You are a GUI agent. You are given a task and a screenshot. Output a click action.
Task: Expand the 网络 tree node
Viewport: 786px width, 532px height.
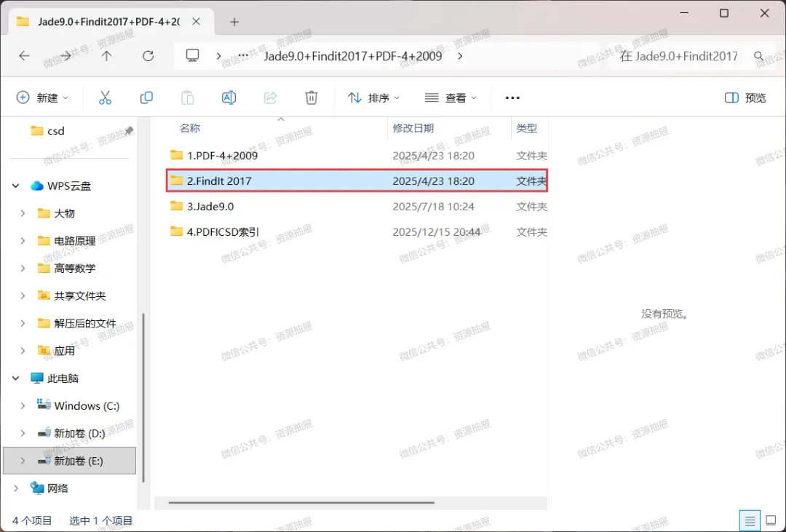pos(15,488)
